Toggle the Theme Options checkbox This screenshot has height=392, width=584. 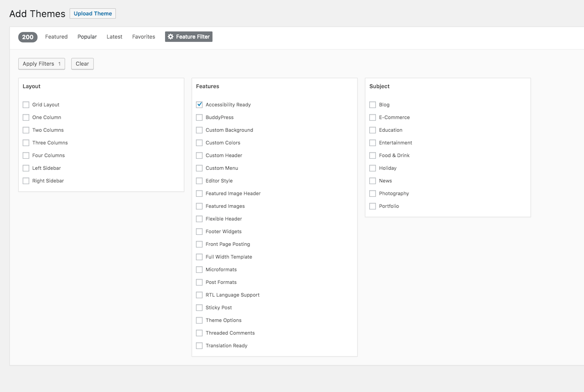tap(199, 320)
